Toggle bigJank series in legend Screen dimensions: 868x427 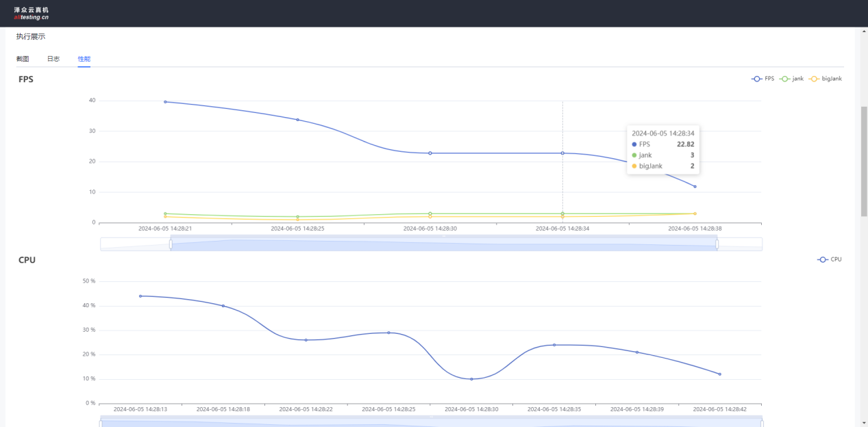click(x=825, y=79)
